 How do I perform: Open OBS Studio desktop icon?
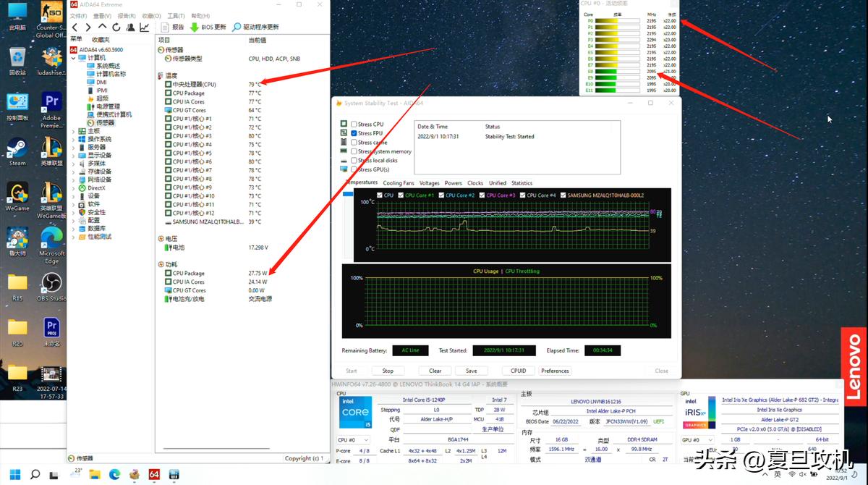51,283
